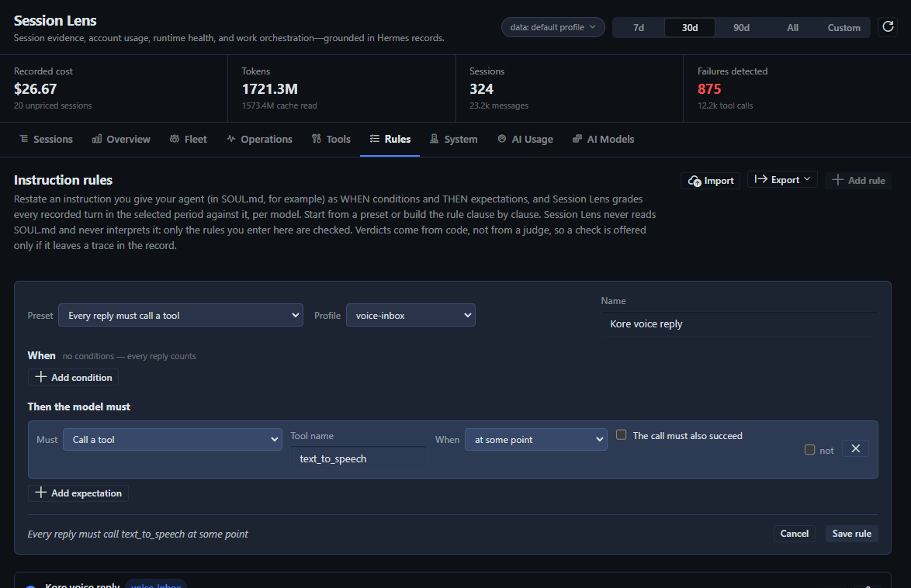This screenshot has height=588, width=911.
Task: Pick the Custom time range
Action: (843, 27)
